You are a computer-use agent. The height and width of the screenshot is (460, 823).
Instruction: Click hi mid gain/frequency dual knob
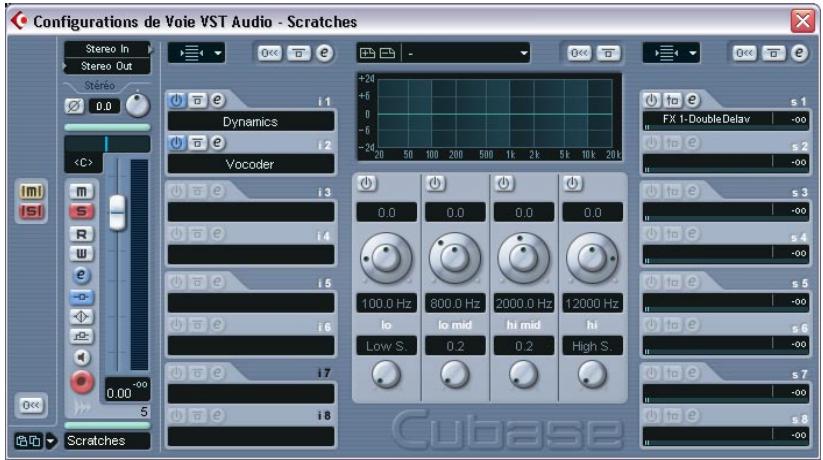pyautogui.click(x=523, y=258)
